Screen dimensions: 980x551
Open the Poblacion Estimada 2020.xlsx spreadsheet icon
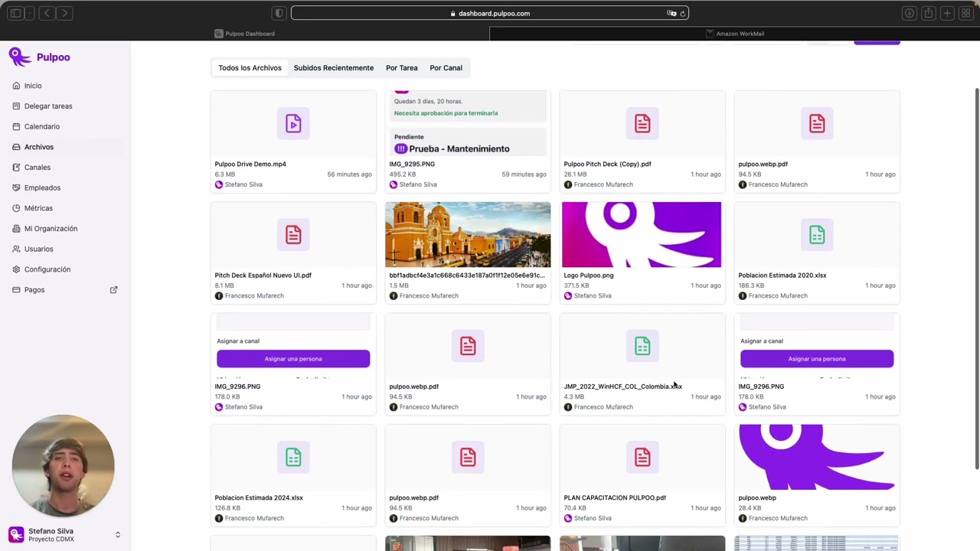click(817, 235)
